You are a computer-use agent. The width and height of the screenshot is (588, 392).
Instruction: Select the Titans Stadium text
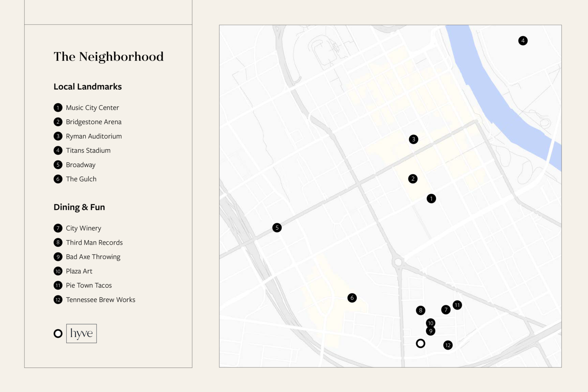click(x=88, y=150)
